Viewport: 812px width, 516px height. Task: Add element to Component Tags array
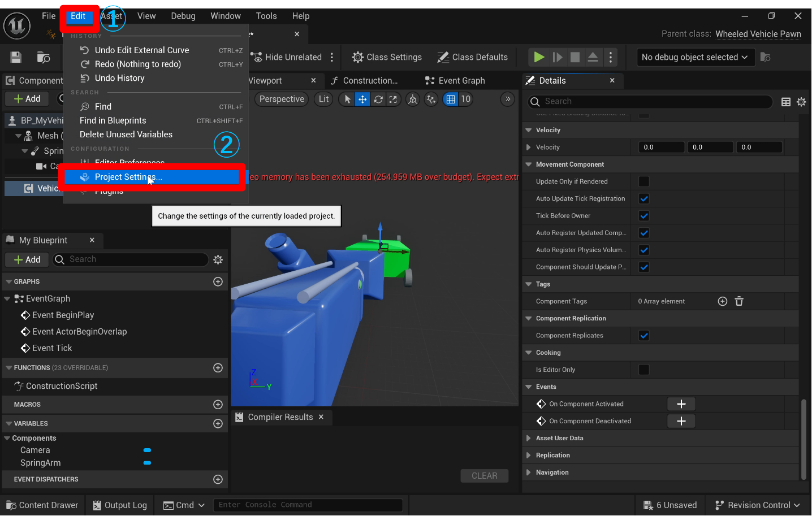point(723,301)
